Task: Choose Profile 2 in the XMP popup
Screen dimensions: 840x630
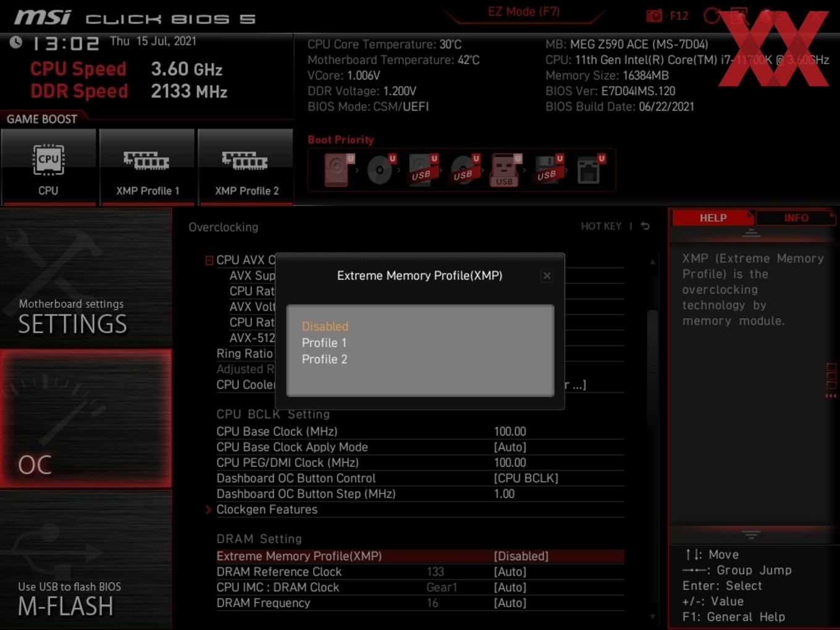Action: tap(324, 359)
